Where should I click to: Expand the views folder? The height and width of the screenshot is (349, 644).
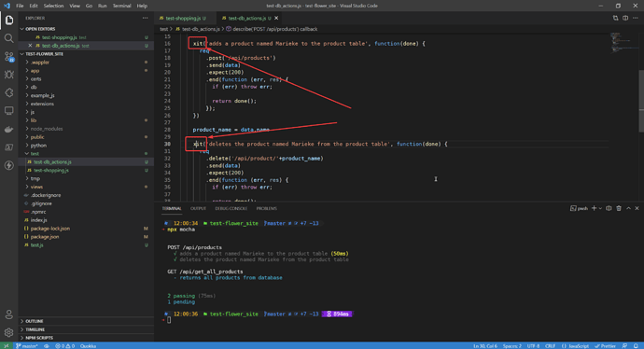36,187
